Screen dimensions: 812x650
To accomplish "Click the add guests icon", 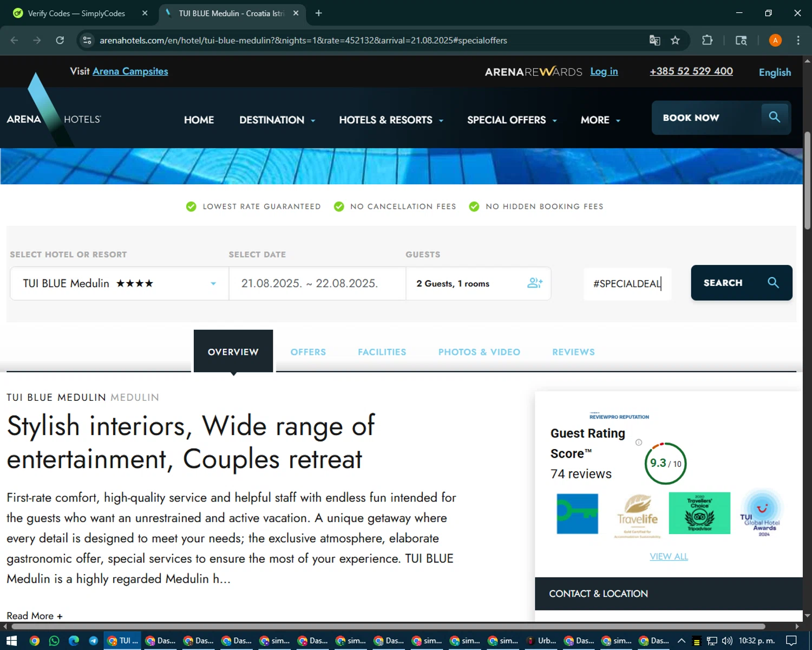I will 535,283.
